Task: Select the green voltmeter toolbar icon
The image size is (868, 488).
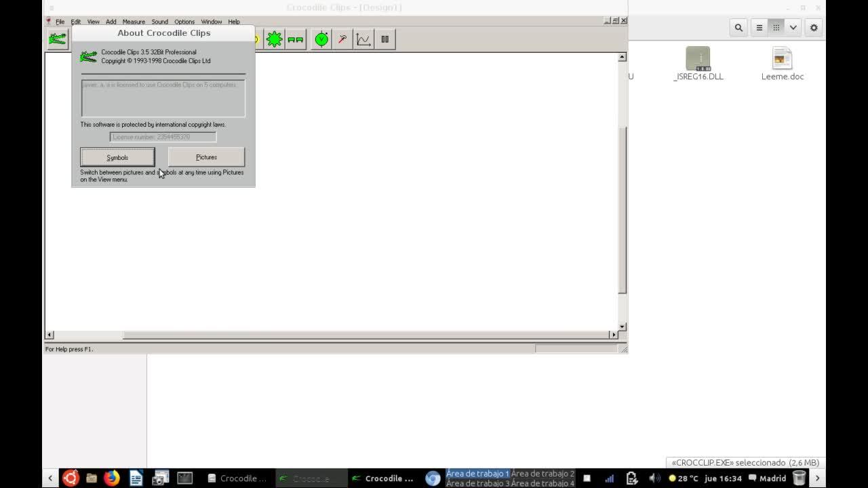Action: [x=321, y=39]
